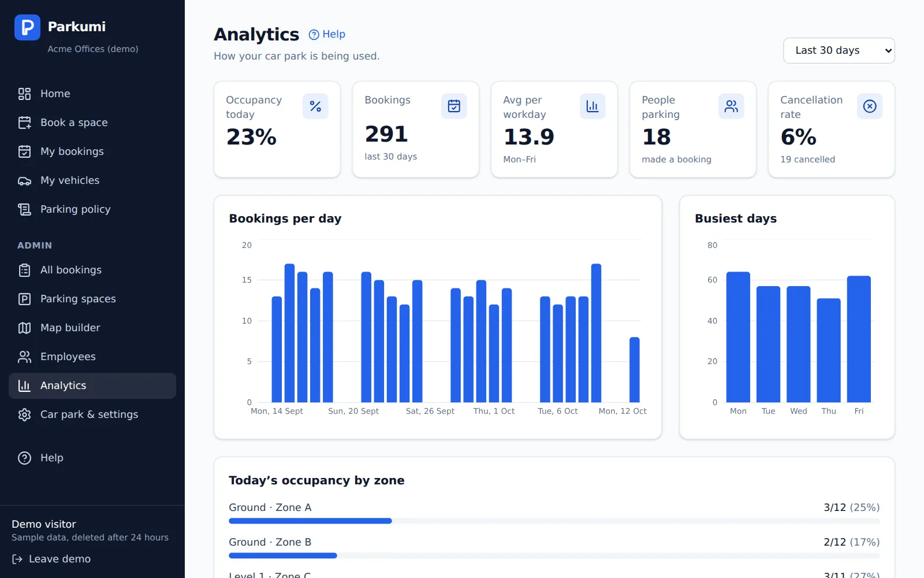Open Car park & settings

[x=92, y=414]
